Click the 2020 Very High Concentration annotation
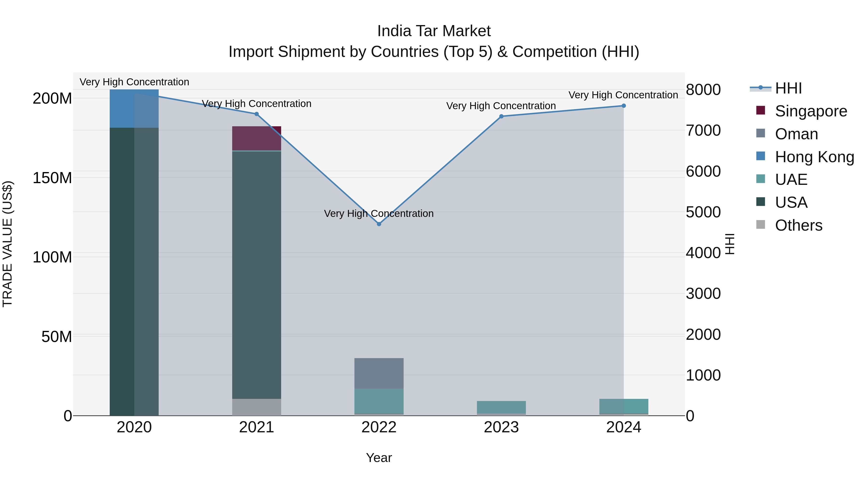Viewport: 868px width, 488px height. tap(134, 82)
